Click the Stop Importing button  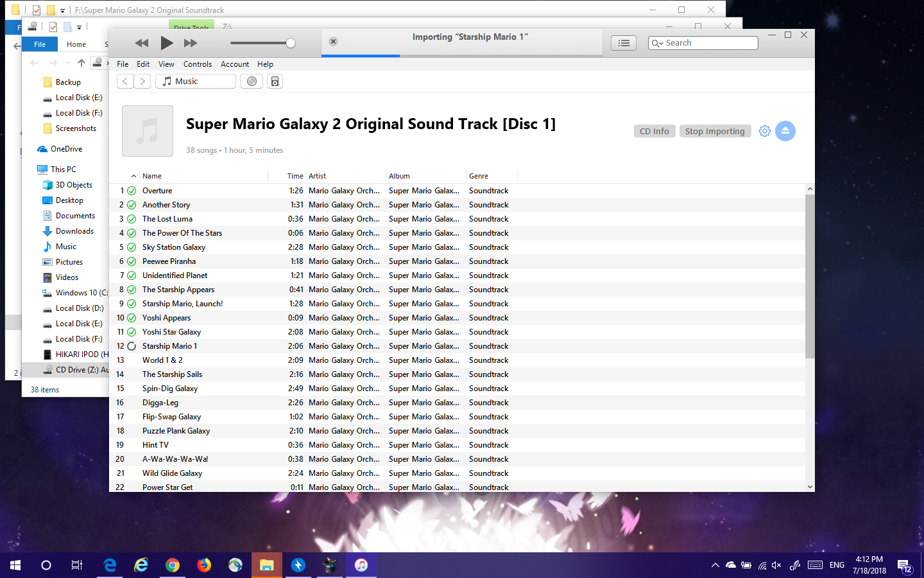(715, 131)
